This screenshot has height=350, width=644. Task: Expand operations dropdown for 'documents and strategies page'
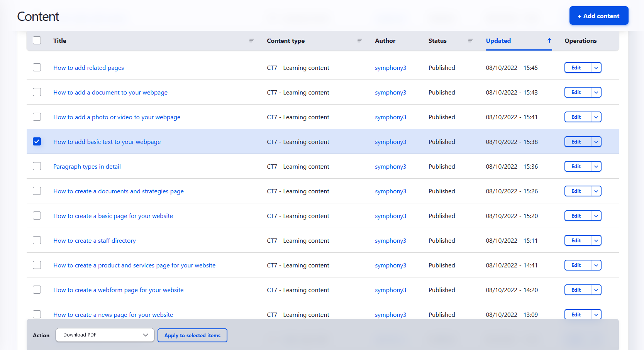tap(596, 191)
